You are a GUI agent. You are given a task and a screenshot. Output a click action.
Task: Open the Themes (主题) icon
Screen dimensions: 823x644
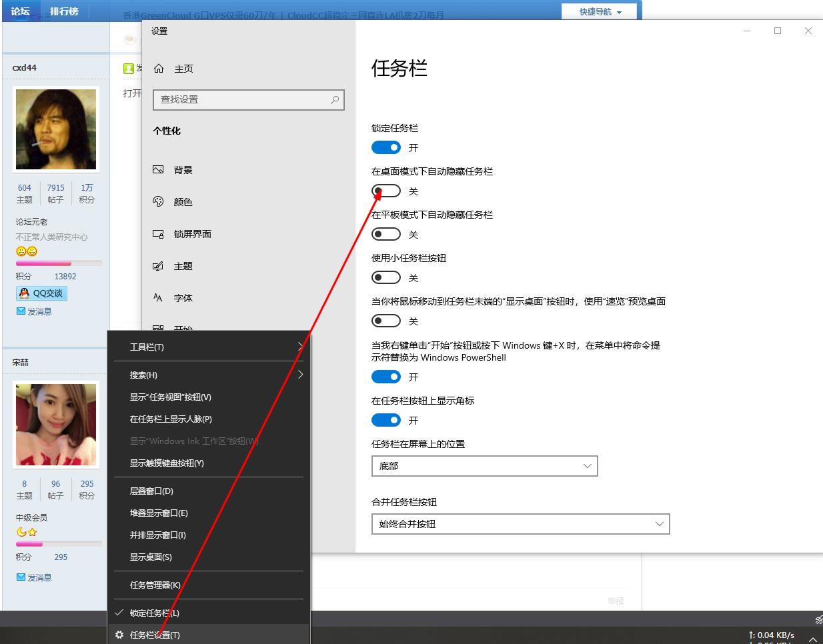[159, 266]
